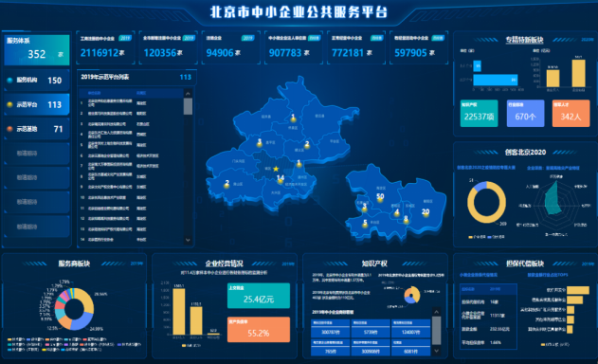Click the orange 55.2% tile
This screenshot has height=364, width=598.
[x=259, y=330]
